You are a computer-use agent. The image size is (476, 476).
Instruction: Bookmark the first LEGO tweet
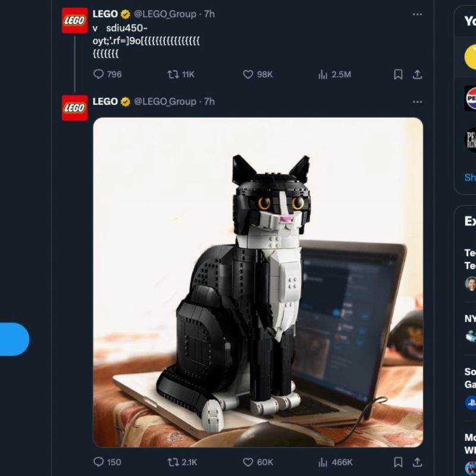[x=399, y=74]
